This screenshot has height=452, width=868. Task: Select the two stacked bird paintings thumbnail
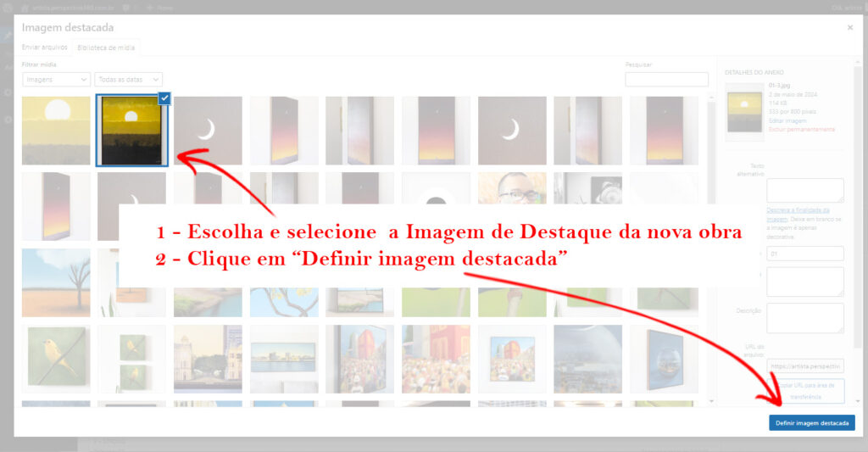(131, 359)
